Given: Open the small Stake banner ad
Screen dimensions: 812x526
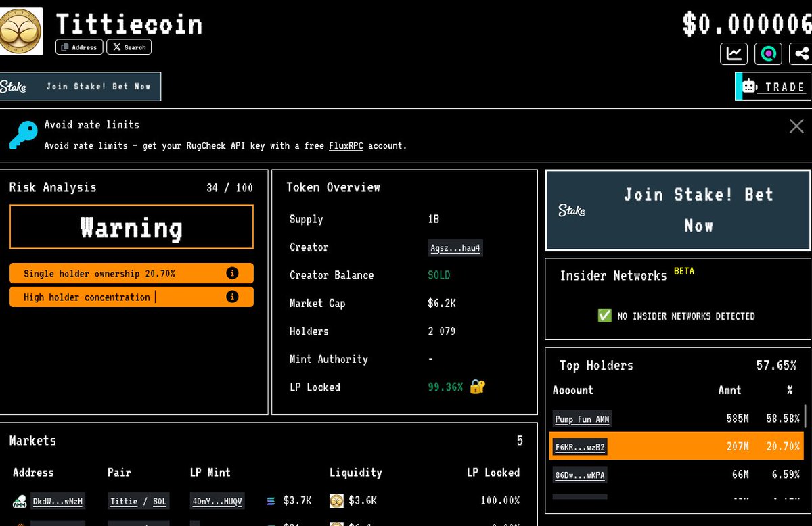Looking at the screenshot, I should 81,87.
